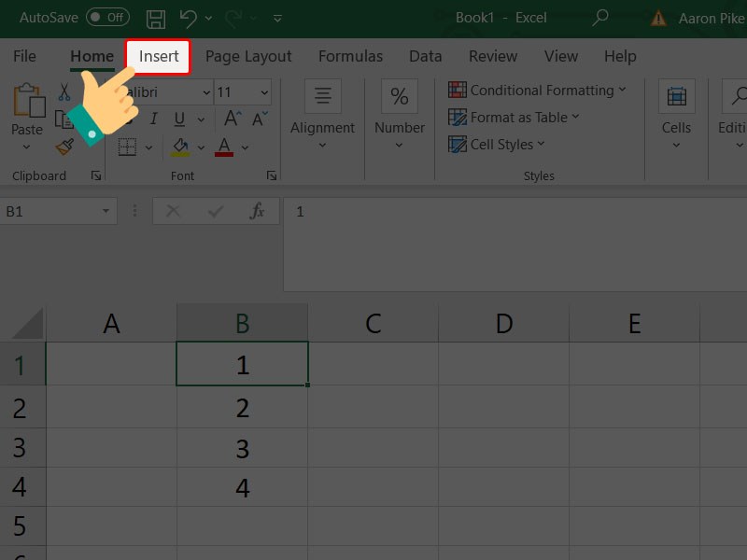Select cell B3 containing 3

243,448
